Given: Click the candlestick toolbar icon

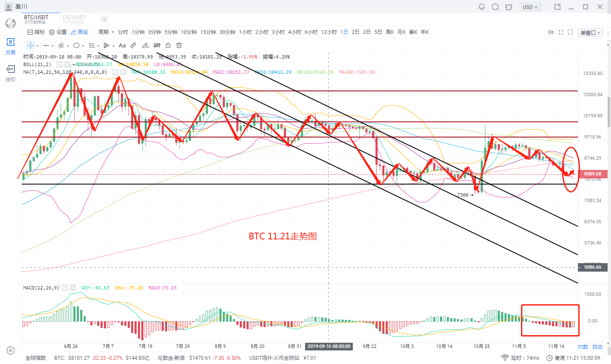Looking at the screenshot, I should tap(157, 45).
